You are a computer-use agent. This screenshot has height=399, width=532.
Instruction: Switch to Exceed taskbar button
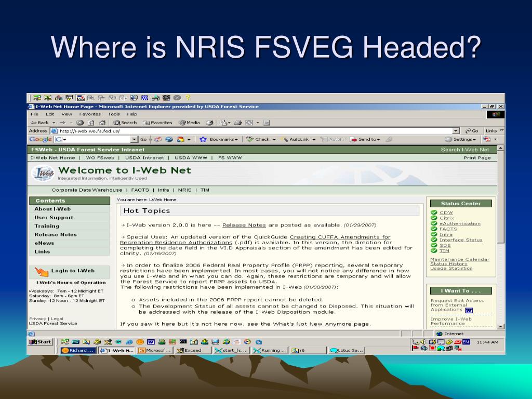pyautogui.click(x=192, y=351)
